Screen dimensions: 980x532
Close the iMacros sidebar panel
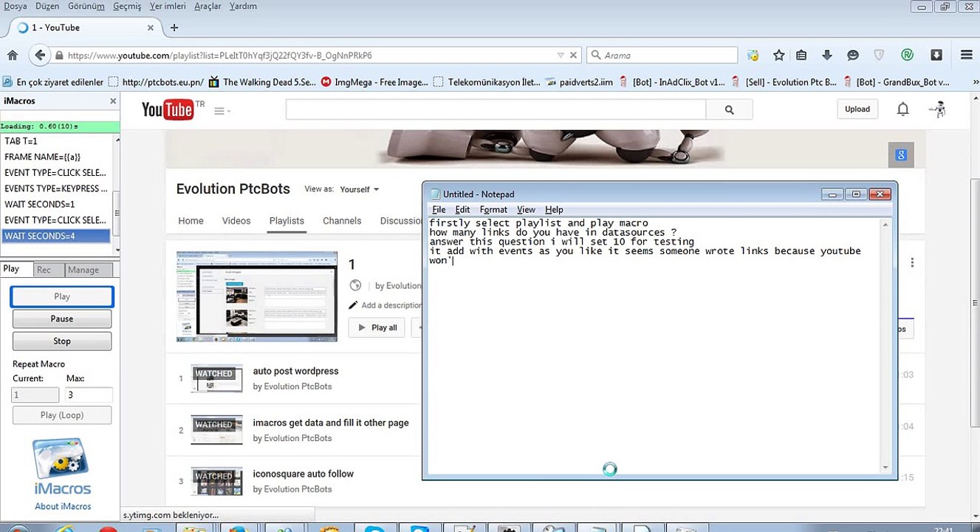click(113, 101)
